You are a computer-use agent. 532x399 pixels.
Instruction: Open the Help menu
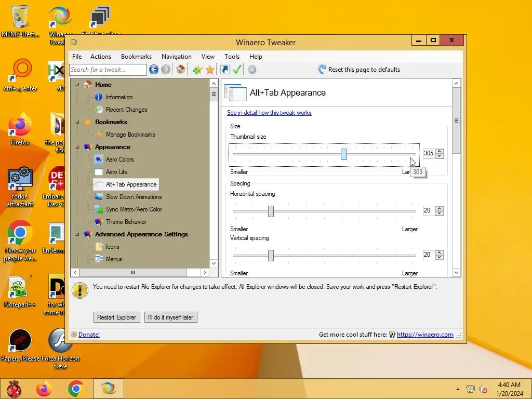[256, 57]
